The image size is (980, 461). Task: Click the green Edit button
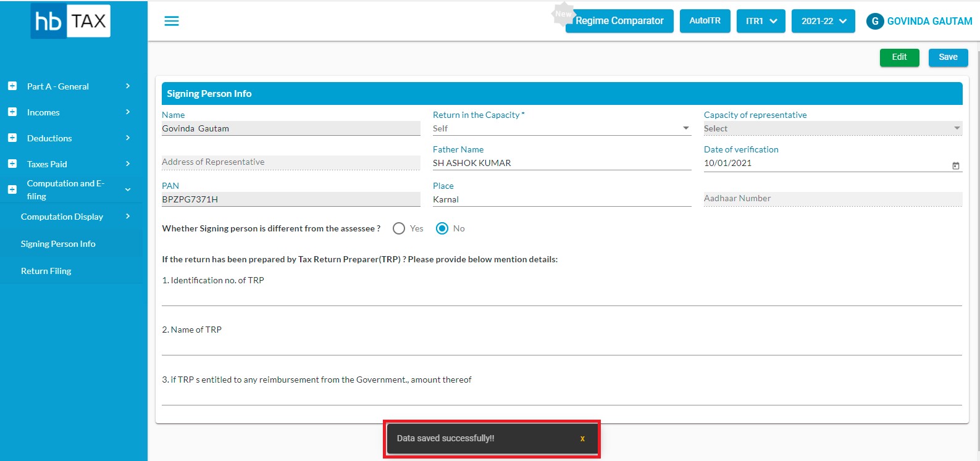click(899, 57)
